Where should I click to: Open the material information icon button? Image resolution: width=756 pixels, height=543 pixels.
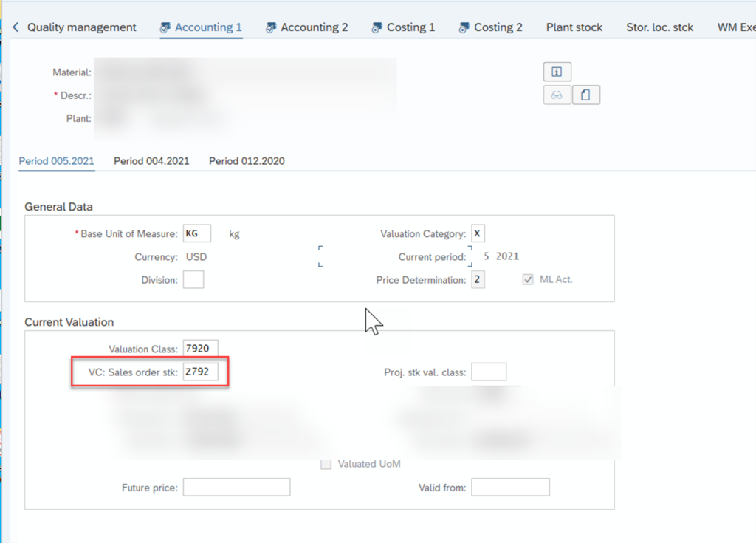(557, 72)
